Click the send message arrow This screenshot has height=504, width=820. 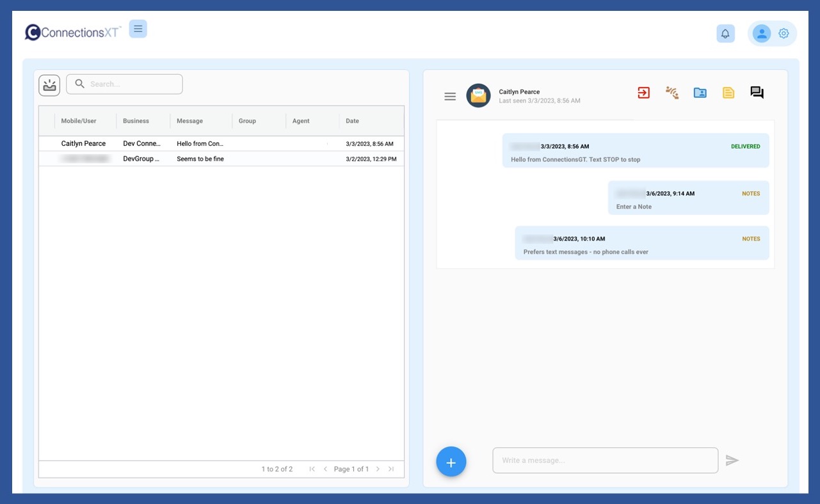coord(732,461)
